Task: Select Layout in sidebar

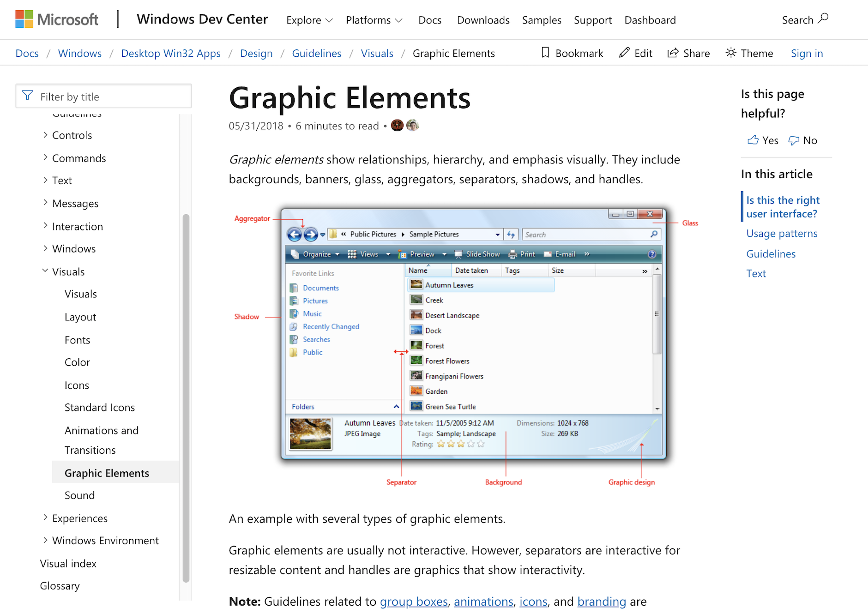Action: tap(80, 317)
